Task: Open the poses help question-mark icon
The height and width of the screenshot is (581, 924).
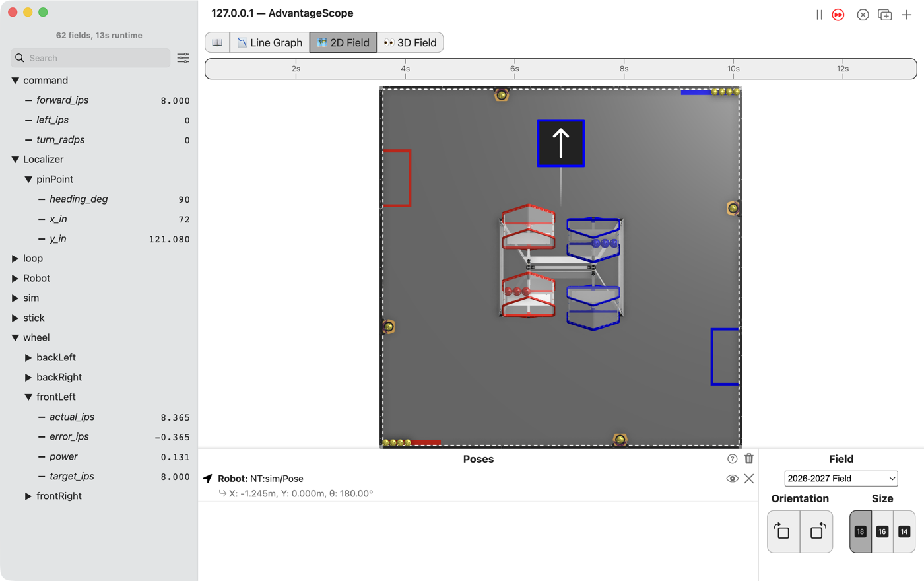Action: 732,459
